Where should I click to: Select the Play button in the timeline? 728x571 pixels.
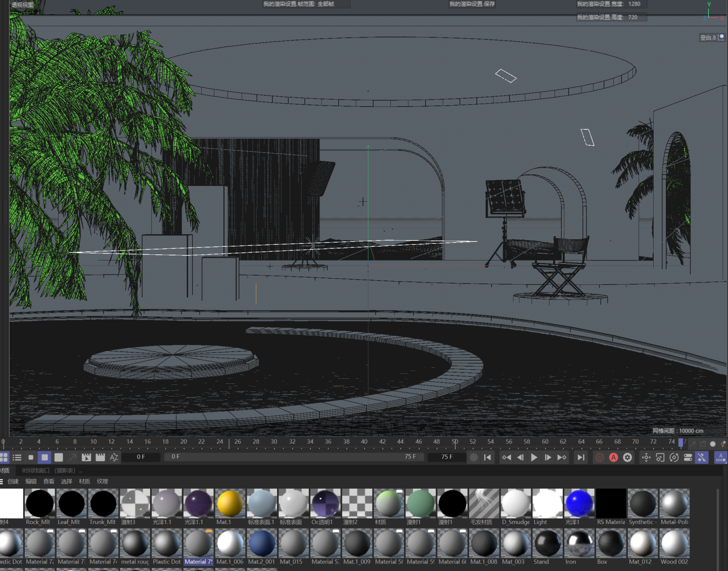pyautogui.click(x=534, y=457)
